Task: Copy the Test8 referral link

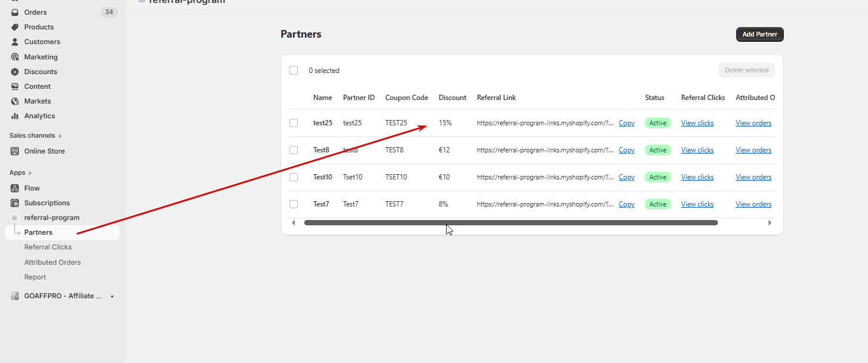Action: (x=626, y=150)
